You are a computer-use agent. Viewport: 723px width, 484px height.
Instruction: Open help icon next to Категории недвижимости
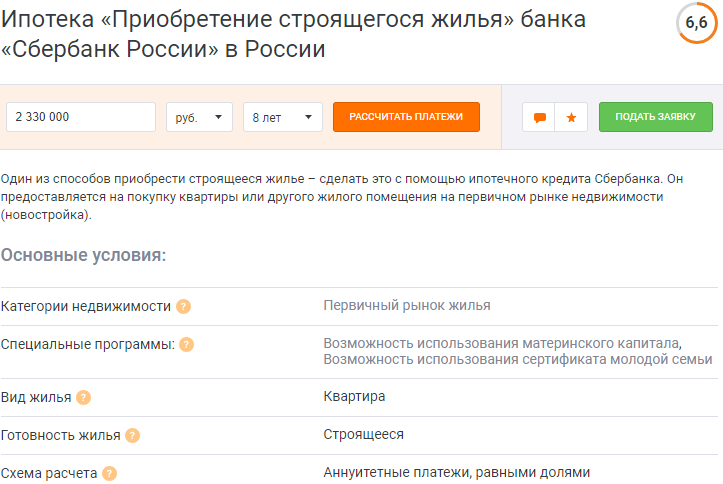pos(184,307)
